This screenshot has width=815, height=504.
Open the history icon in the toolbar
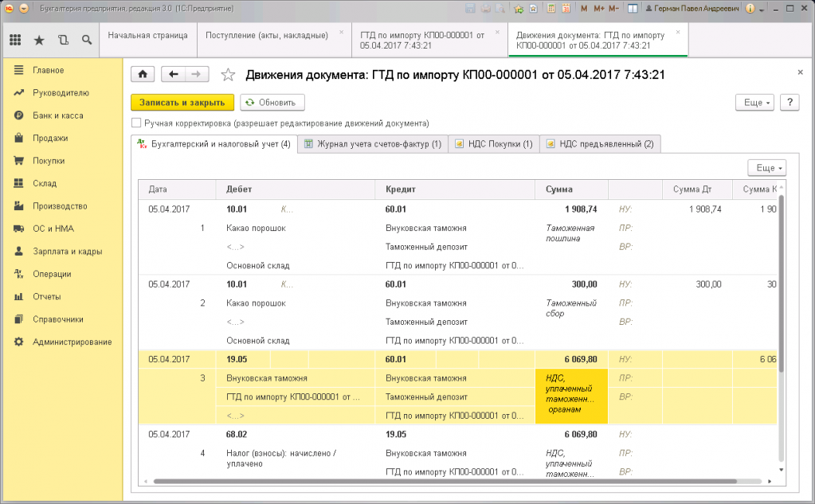click(63, 40)
